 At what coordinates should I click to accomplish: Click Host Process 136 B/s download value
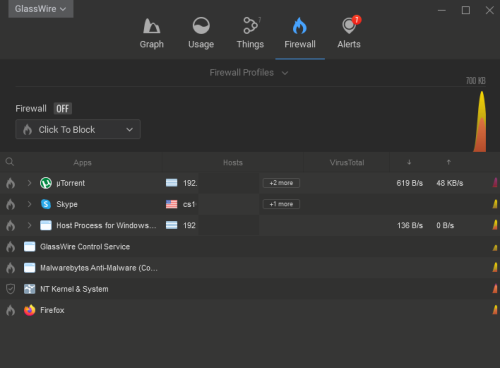[x=410, y=225]
